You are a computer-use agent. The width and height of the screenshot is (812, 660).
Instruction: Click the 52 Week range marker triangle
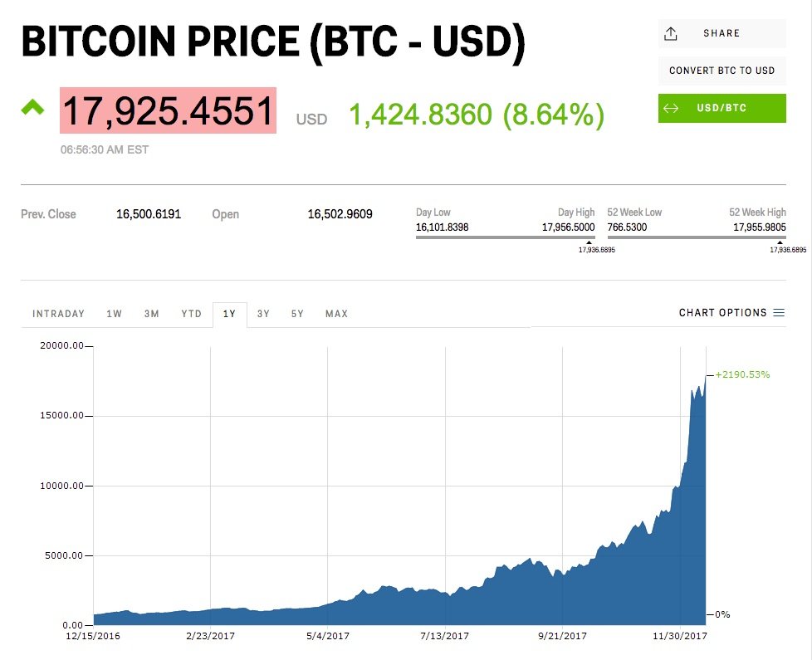point(780,242)
